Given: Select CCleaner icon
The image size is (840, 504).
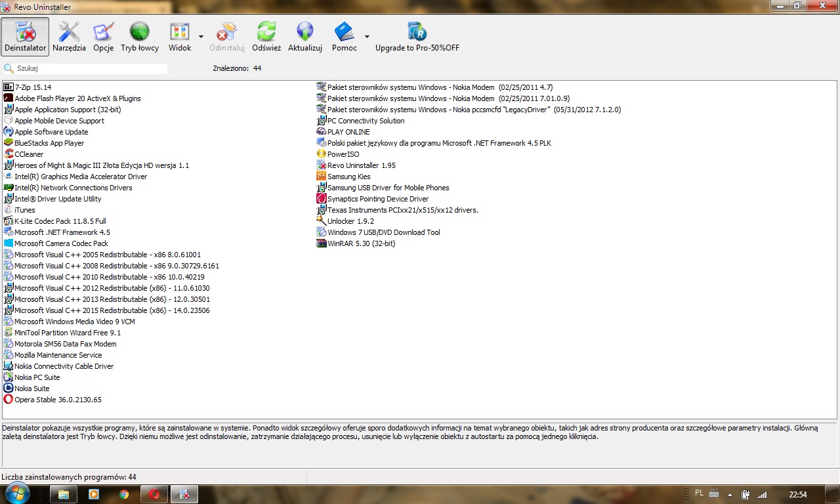Looking at the screenshot, I should (9, 154).
